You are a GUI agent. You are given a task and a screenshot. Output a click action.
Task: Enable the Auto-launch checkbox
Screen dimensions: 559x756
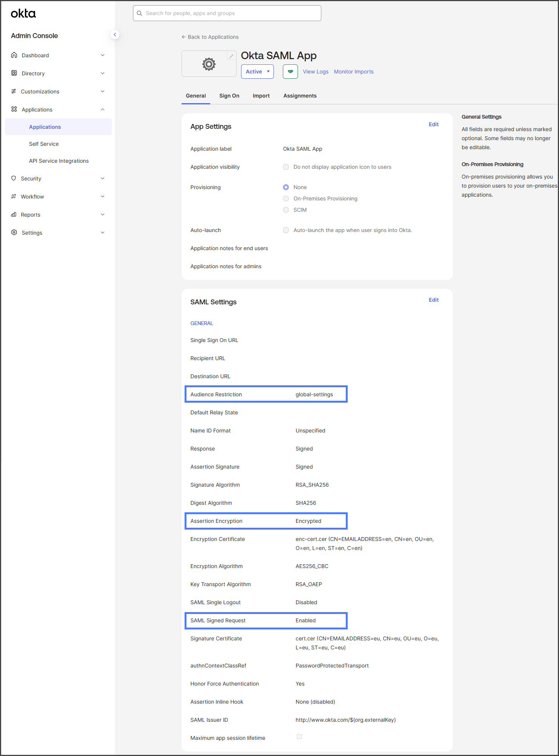click(286, 230)
